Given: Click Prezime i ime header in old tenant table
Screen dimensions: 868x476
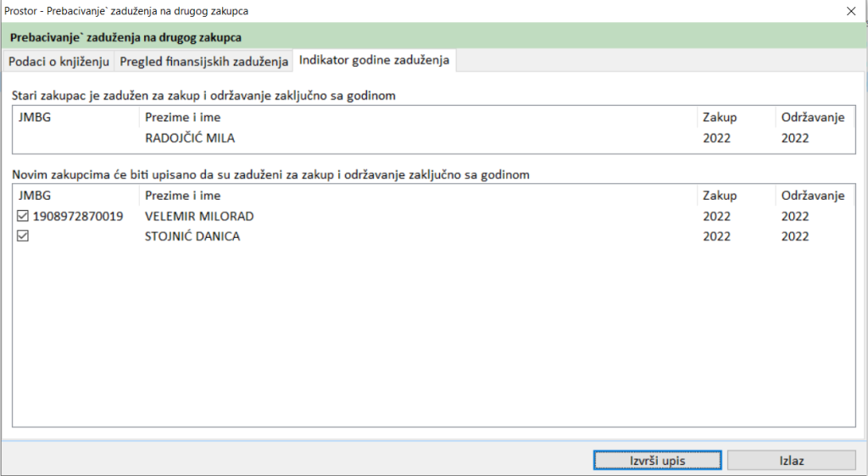Looking at the screenshot, I should click(182, 118).
